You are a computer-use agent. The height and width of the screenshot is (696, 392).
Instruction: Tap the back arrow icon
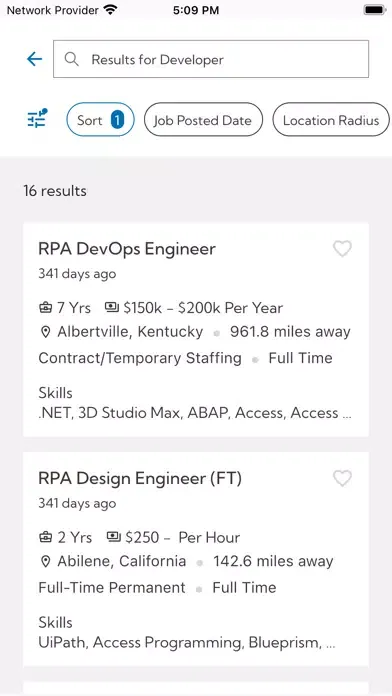coord(34,59)
